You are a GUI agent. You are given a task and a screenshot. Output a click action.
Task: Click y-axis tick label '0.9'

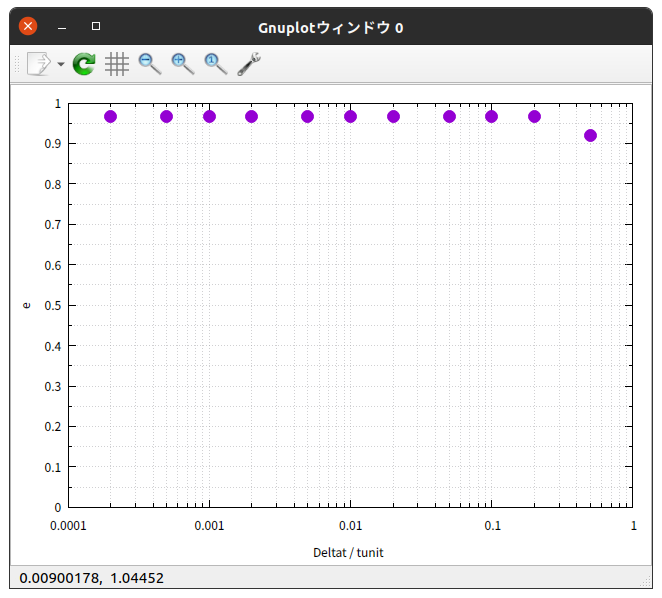coord(53,144)
